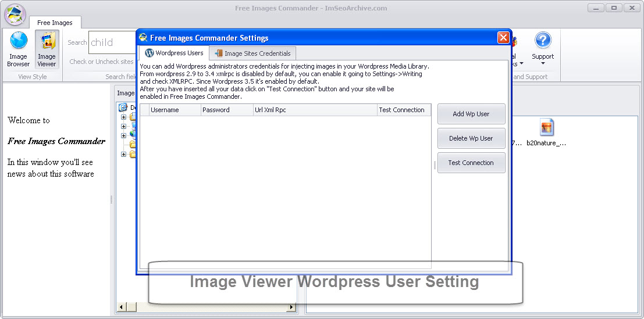Image resolution: width=644 pixels, height=319 pixels.
Task: Close the Free Images Commander Settings dialog
Action: coord(503,38)
